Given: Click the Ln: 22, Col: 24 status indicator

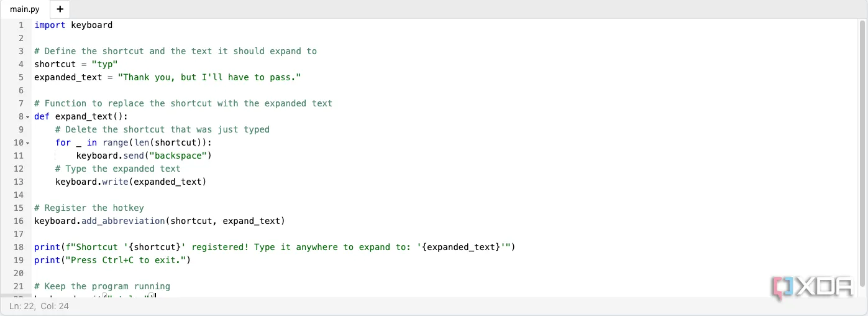Looking at the screenshot, I should tap(39, 306).
